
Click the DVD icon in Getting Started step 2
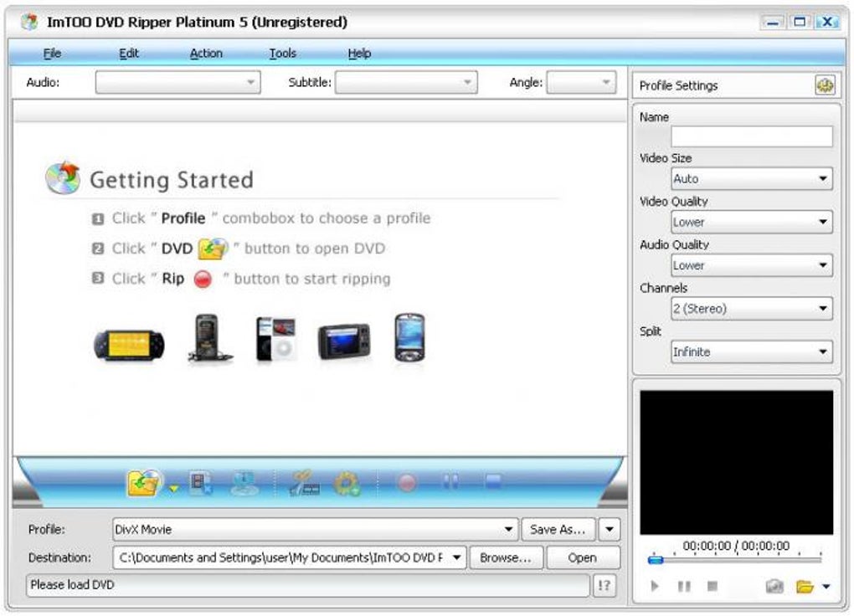pyautogui.click(x=213, y=249)
